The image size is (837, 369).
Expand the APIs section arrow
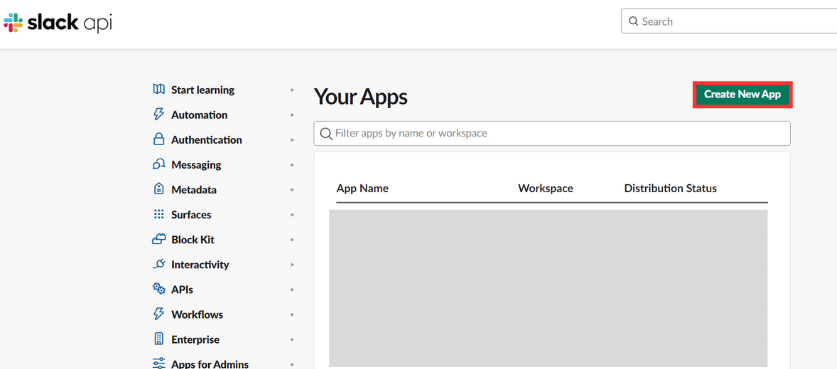[292, 289]
